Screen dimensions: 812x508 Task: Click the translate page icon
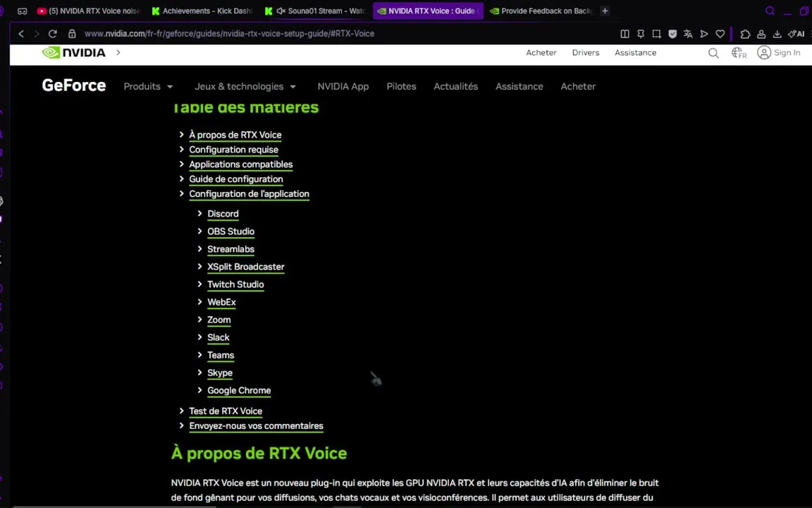point(688,34)
